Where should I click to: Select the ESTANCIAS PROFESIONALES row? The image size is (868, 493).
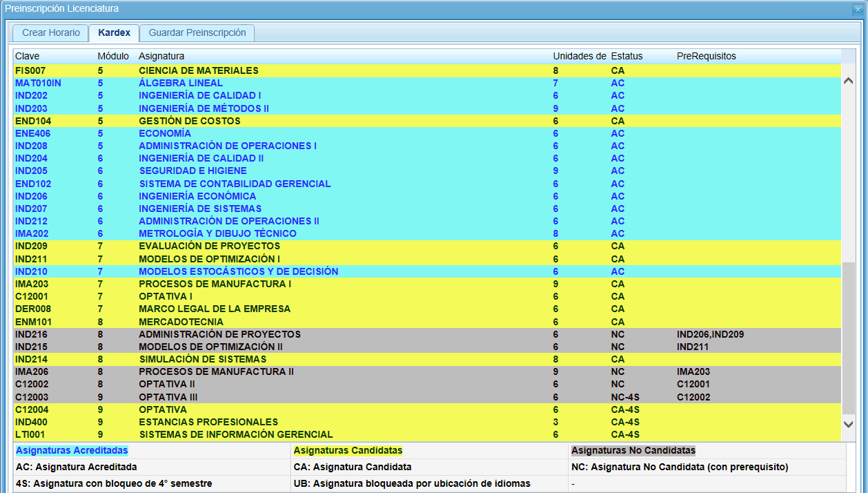tap(276, 422)
